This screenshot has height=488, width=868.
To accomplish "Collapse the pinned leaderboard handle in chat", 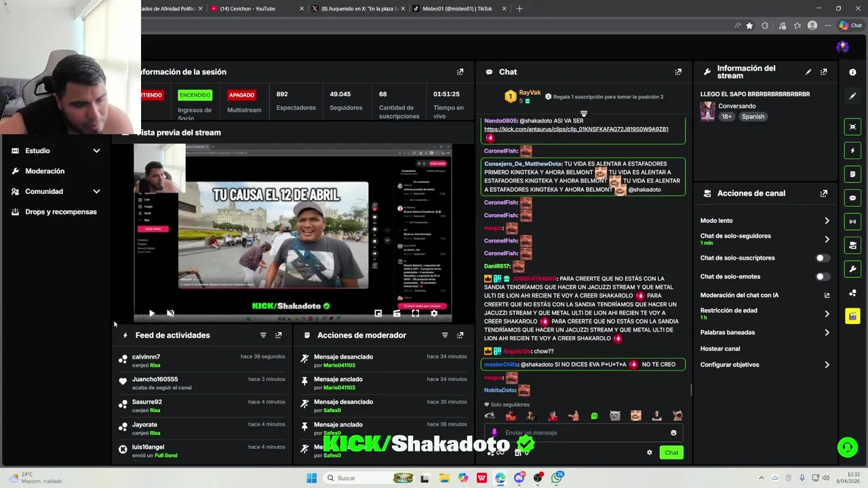I will (583, 113).
